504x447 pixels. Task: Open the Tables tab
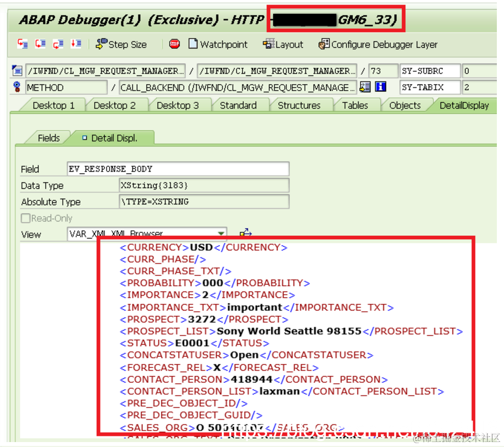[355, 106]
